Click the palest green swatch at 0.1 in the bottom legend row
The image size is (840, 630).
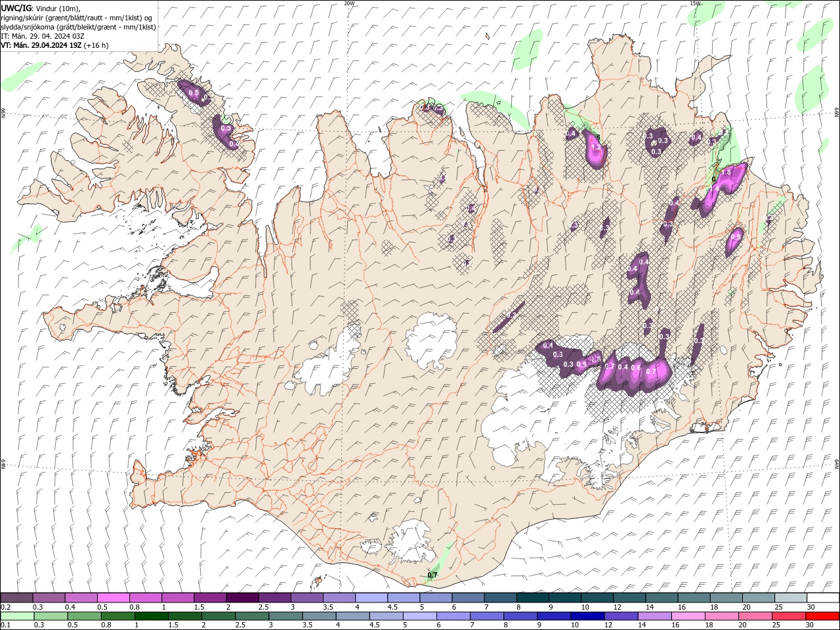point(17,616)
